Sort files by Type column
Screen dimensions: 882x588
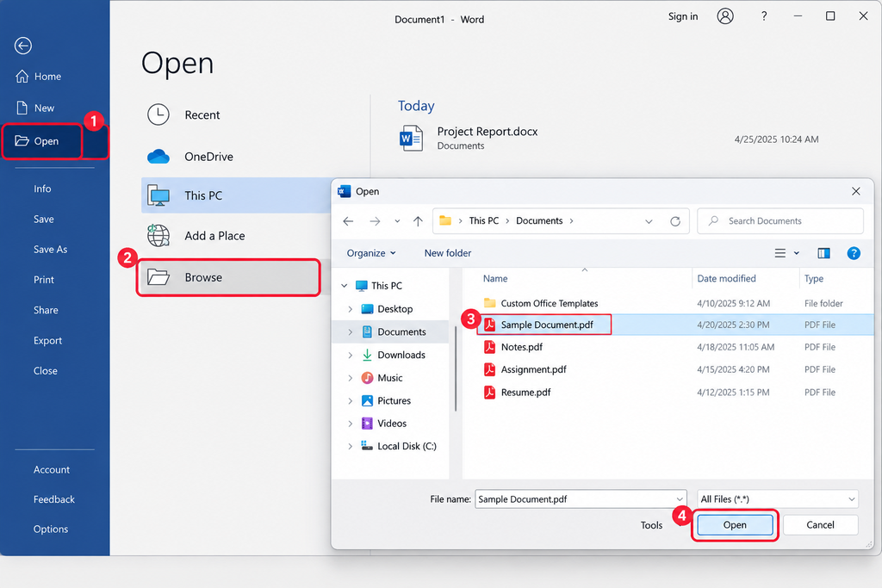tap(813, 279)
